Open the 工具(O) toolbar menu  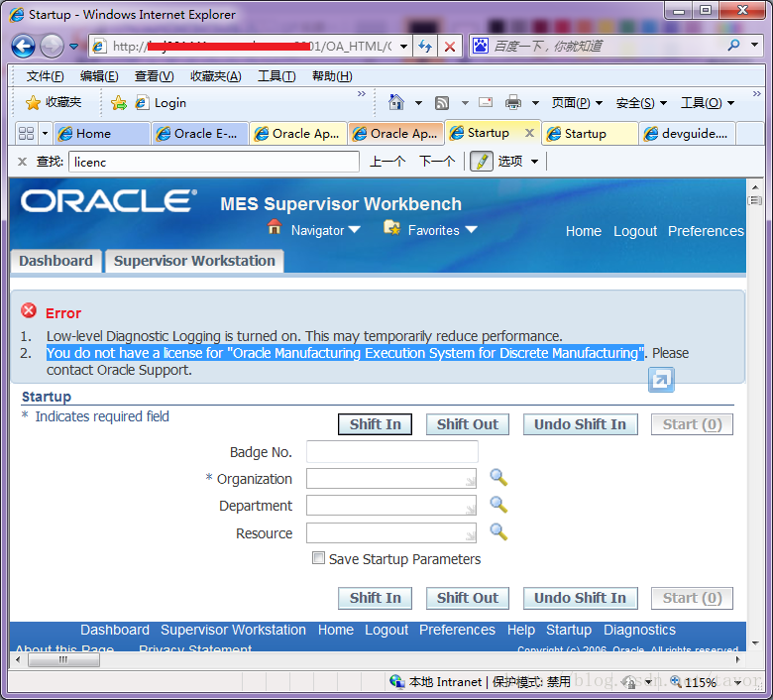[708, 102]
